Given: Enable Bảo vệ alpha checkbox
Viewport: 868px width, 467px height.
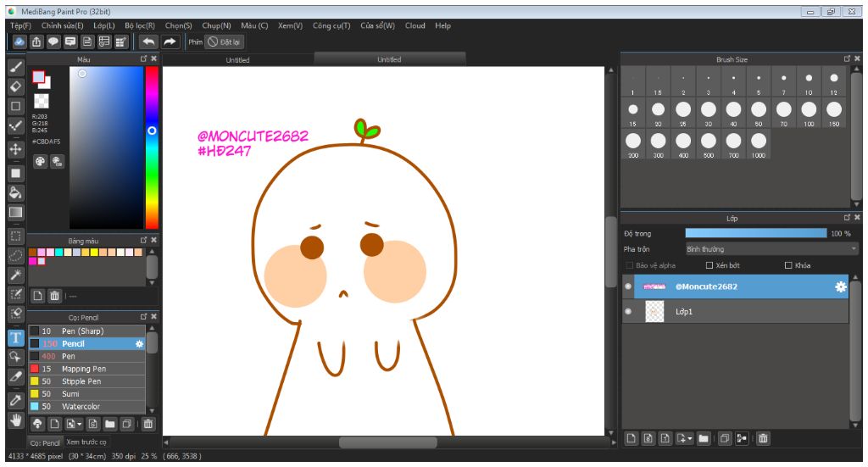Looking at the screenshot, I should [x=630, y=265].
